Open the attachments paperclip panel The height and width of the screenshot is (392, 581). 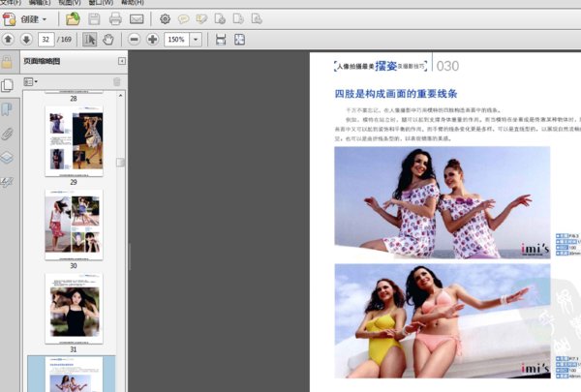8,133
